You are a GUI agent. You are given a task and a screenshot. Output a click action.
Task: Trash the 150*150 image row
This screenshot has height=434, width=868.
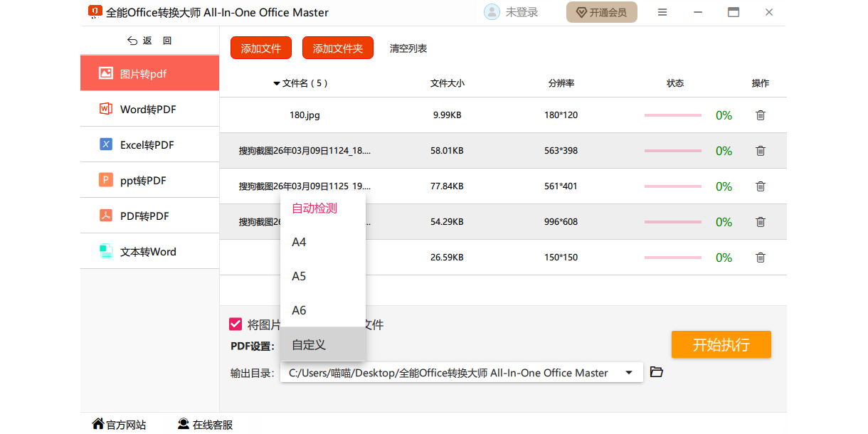coord(760,258)
